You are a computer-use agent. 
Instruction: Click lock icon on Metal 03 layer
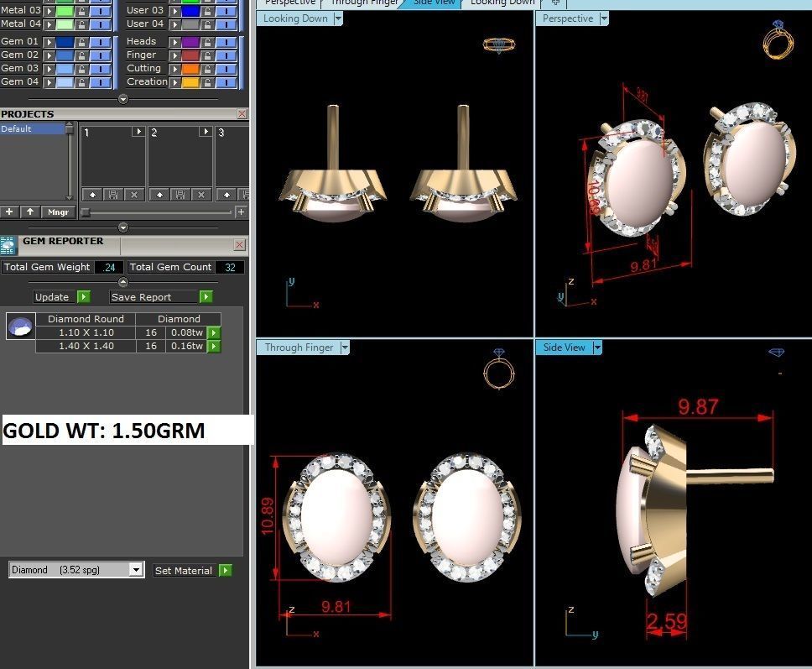[81, 10]
